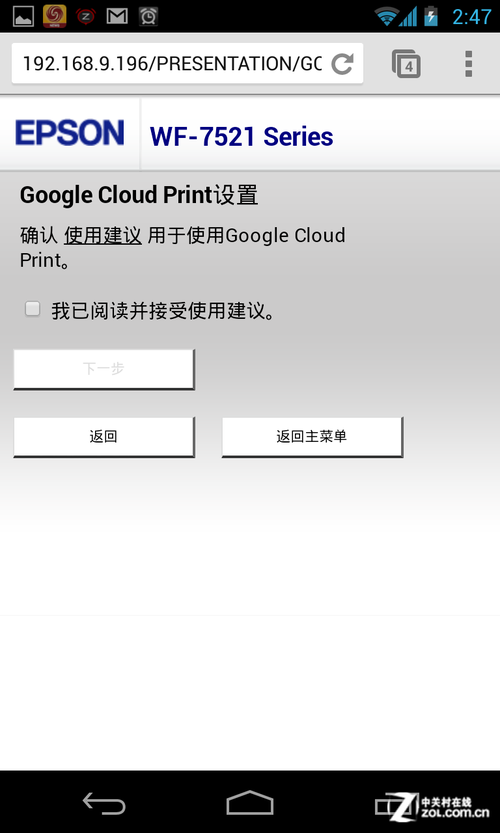Tap the round Z notification icon
Image resolution: width=500 pixels, height=833 pixels.
[x=86, y=16]
